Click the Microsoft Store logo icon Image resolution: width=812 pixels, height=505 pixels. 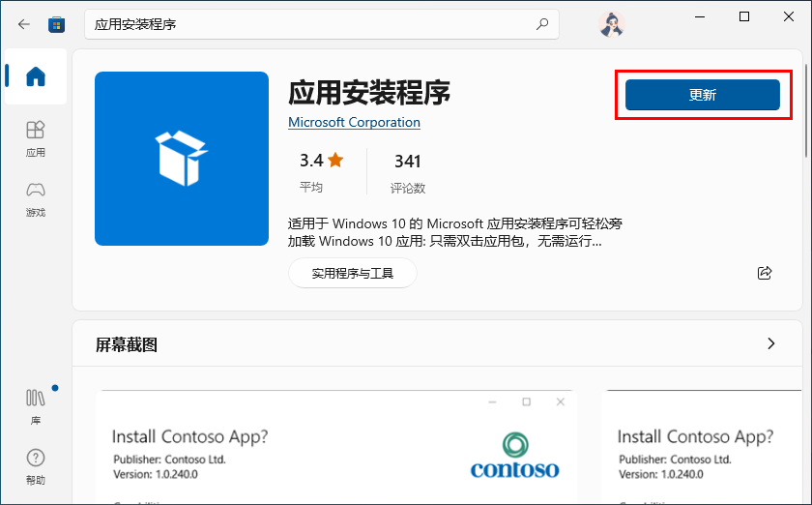click(56, 24)
